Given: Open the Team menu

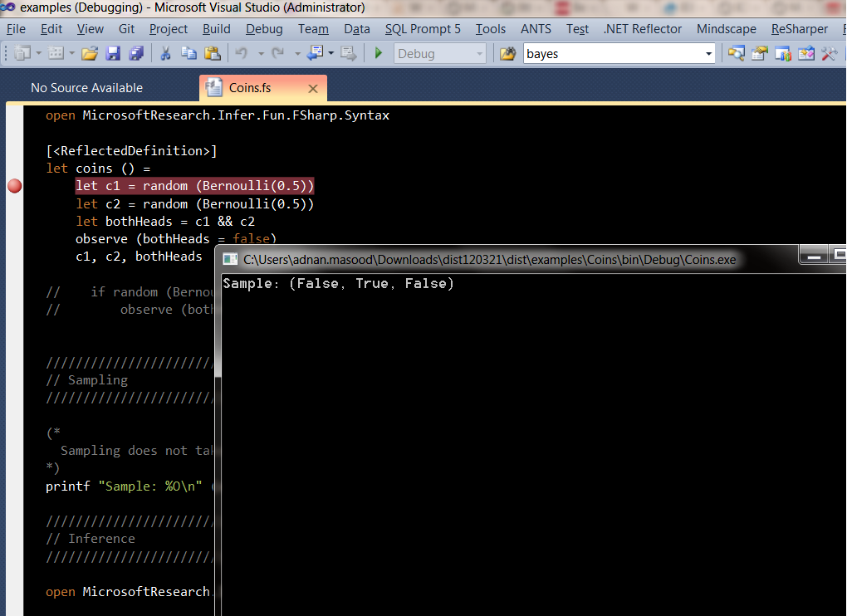Looking at the screenshot, I should [313, 28].
